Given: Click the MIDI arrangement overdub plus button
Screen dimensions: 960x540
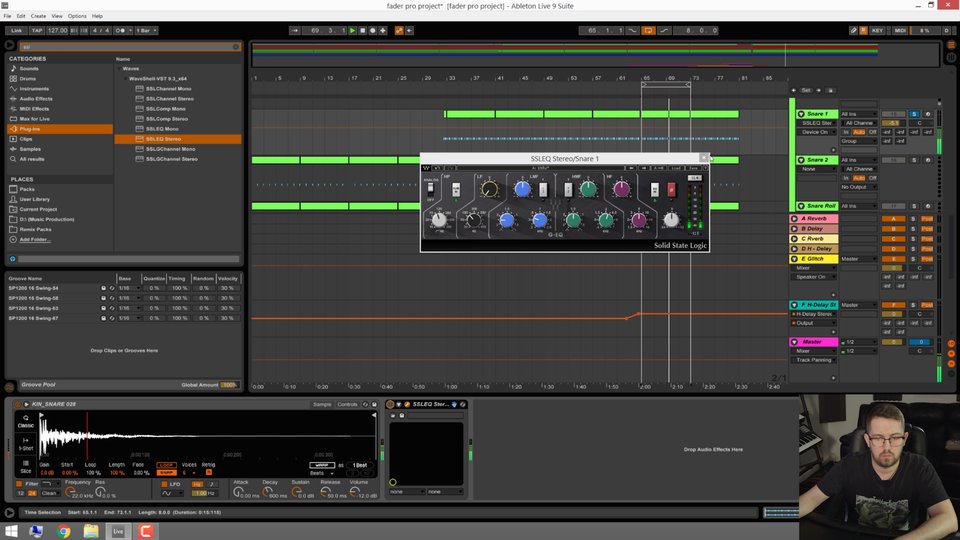Looking at the screenshot, I should point(383,31).
